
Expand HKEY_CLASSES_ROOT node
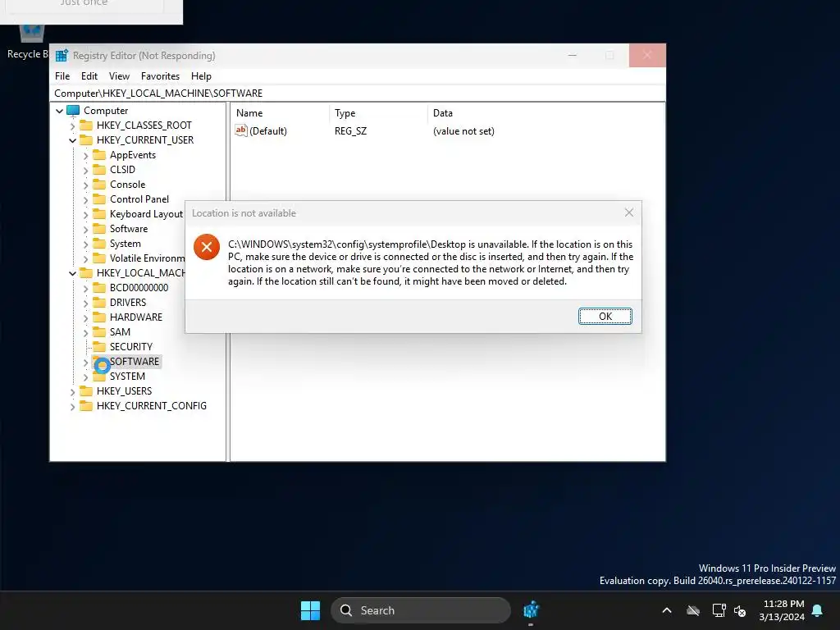[x=72, y=126]
